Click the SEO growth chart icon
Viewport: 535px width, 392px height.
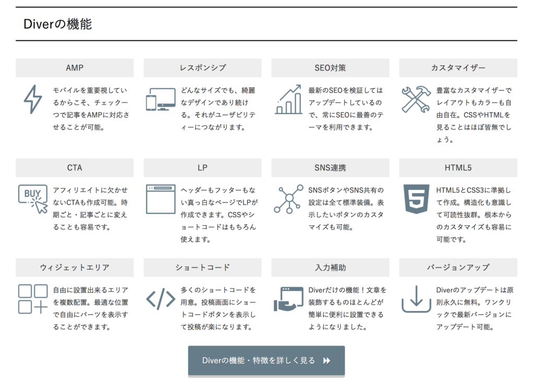click(288, 99)
